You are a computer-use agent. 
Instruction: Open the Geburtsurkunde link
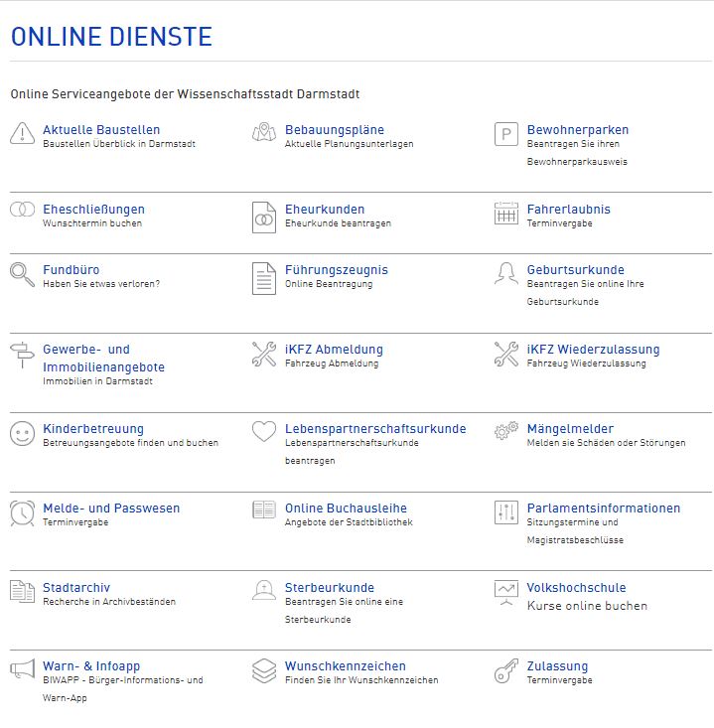point(575,270)
